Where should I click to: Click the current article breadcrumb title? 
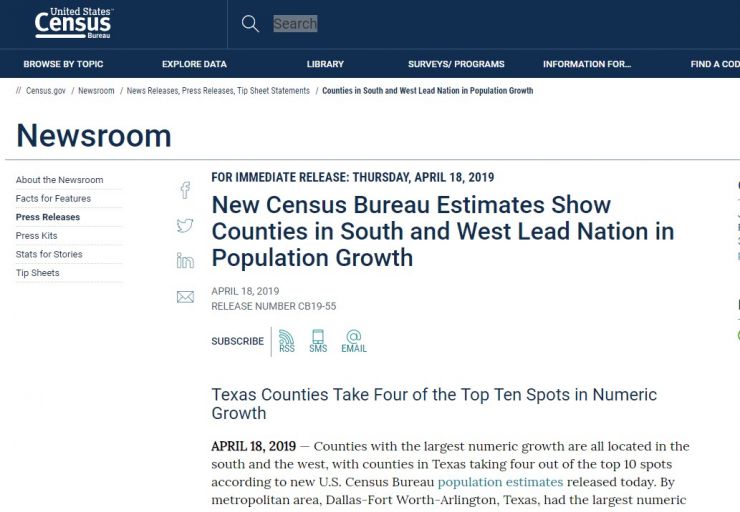tap(428, 91)
